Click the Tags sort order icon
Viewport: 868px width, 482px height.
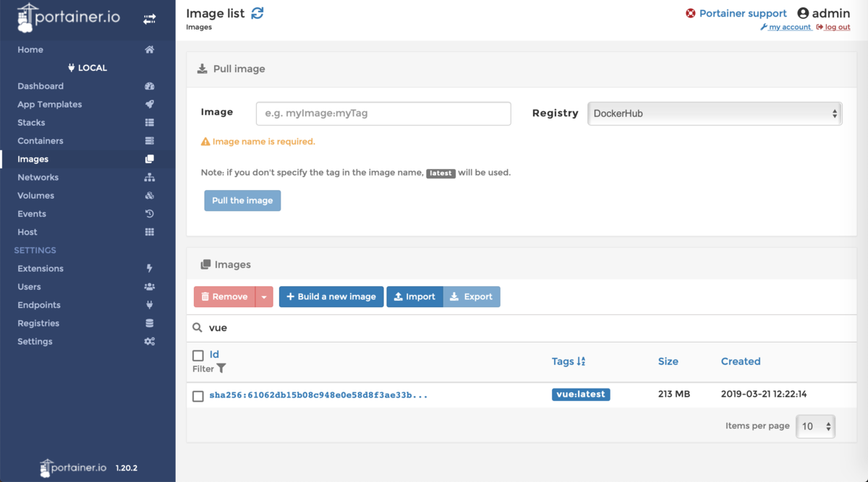click(581, 361)
